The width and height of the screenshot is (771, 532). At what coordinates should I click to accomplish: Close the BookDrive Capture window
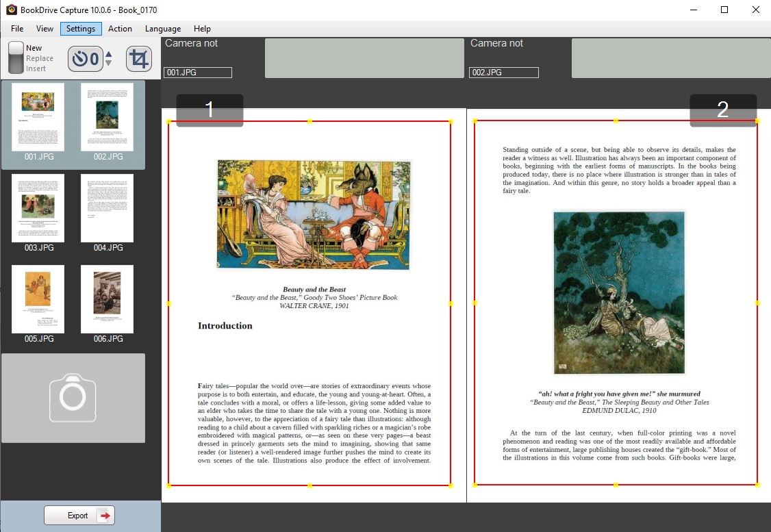tap(756, 10)
